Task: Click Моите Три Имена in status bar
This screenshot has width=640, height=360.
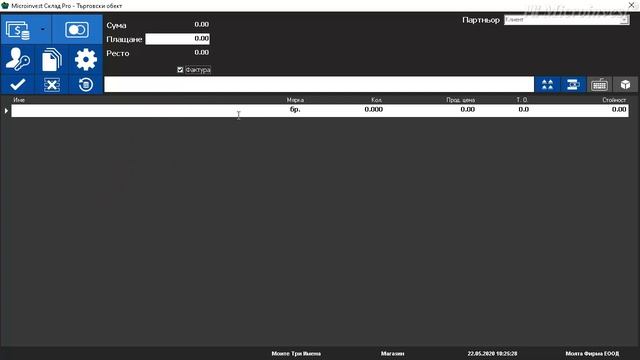Action: 296,353
